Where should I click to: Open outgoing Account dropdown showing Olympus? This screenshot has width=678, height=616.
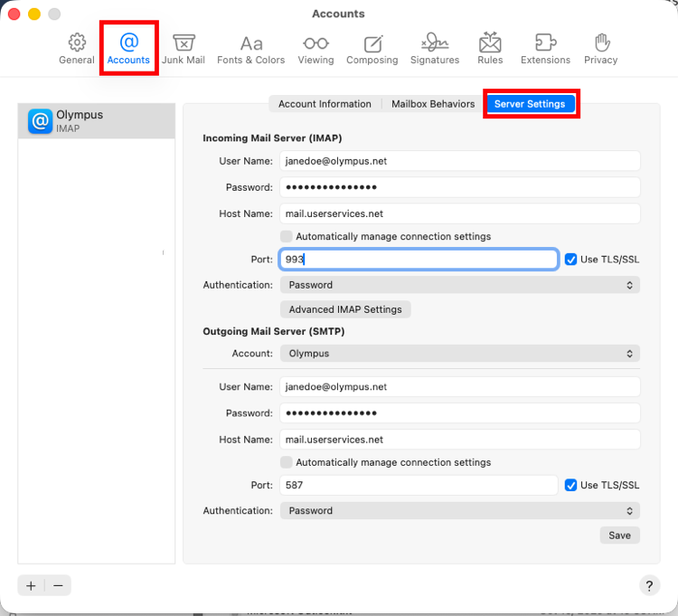coord(459,354)
